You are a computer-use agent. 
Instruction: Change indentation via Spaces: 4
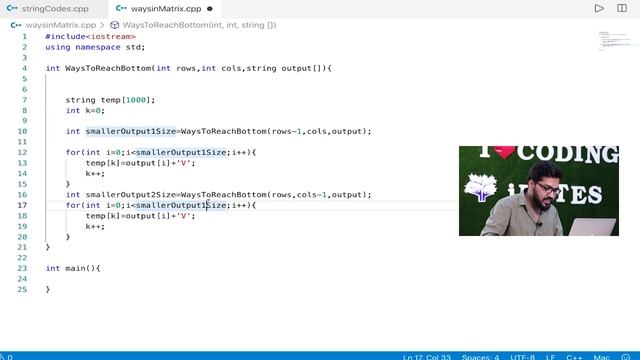(x=480, y=357)
